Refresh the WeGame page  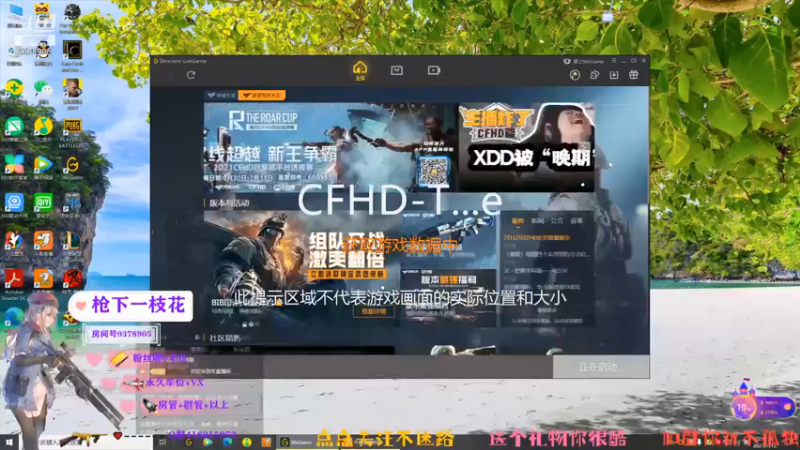click(x=191, y=75)
